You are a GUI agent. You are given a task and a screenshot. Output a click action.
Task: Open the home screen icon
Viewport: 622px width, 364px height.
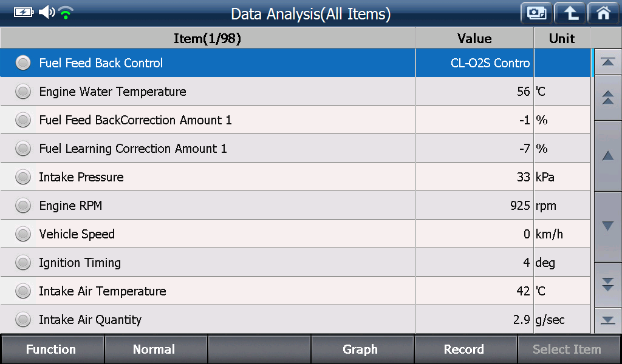pyautogui.click(x=603, y=13)
